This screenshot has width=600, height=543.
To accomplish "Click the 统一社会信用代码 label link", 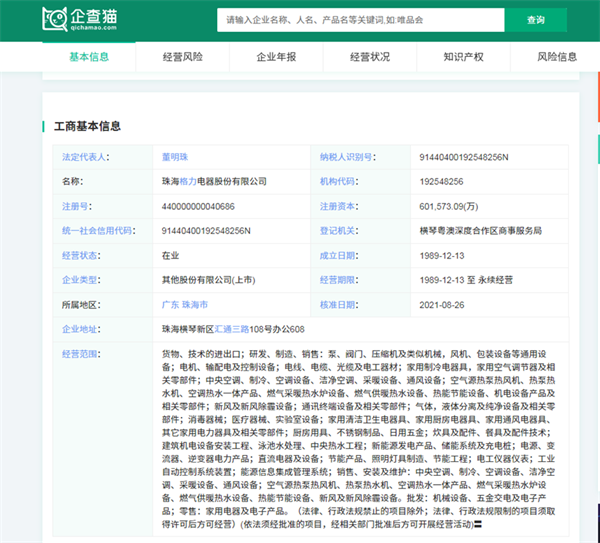I will (97, 231).
